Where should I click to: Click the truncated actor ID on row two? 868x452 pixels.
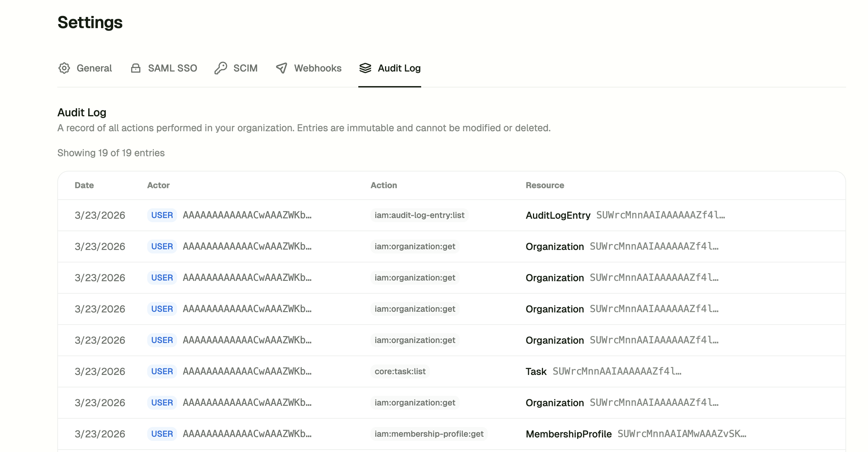pos(248,246)
